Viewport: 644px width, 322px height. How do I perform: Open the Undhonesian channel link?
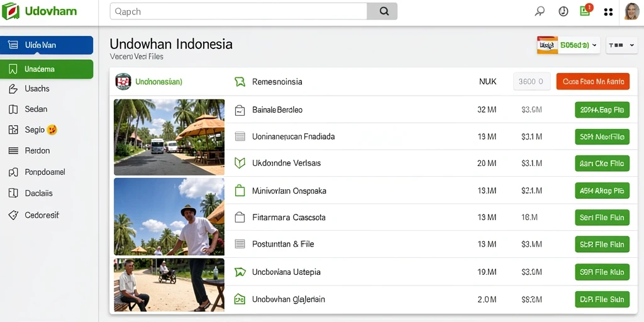click(x=158, y=82)
